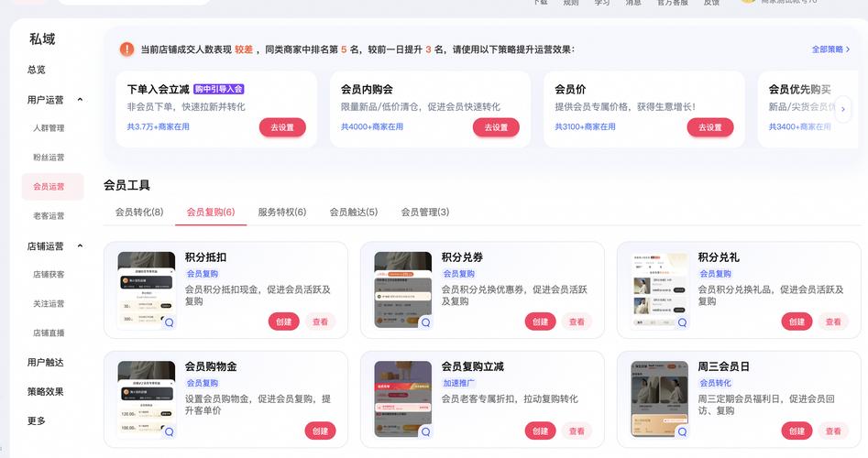The height and width of the screenshot is (458, 868).
Task: Open 策略效果 in the sidebar
Action: 46,392
